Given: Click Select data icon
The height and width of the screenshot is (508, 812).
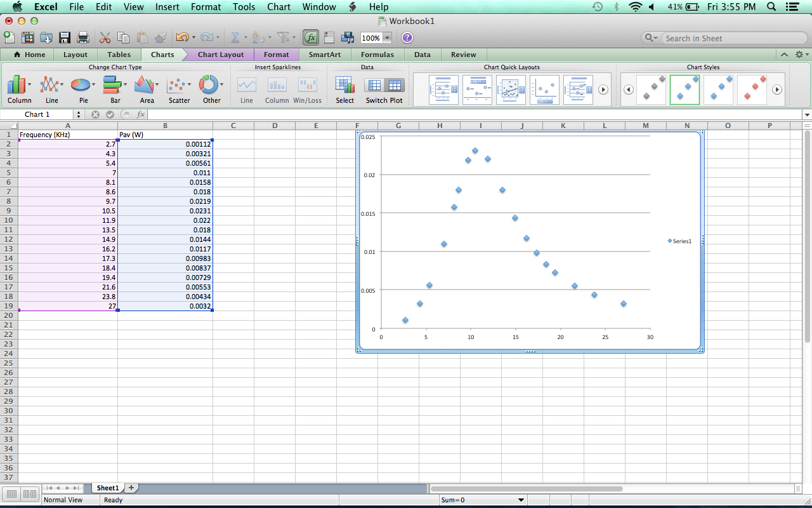Looking at the screenshot, I should 344,90.
